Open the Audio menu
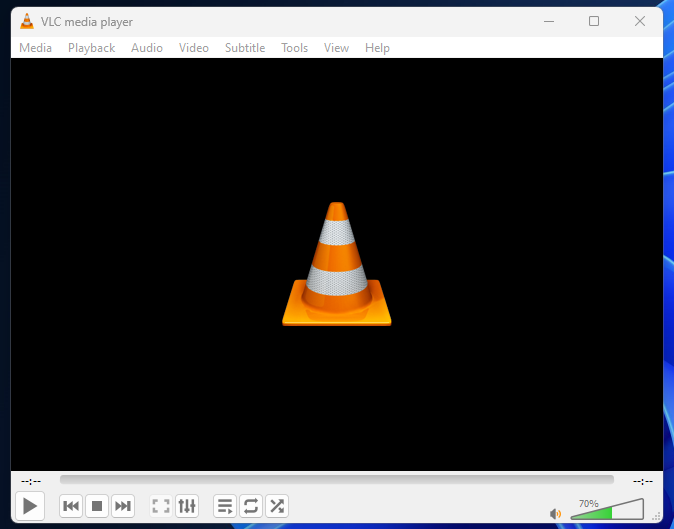674x529 pixels. click(x=147, y=48)
